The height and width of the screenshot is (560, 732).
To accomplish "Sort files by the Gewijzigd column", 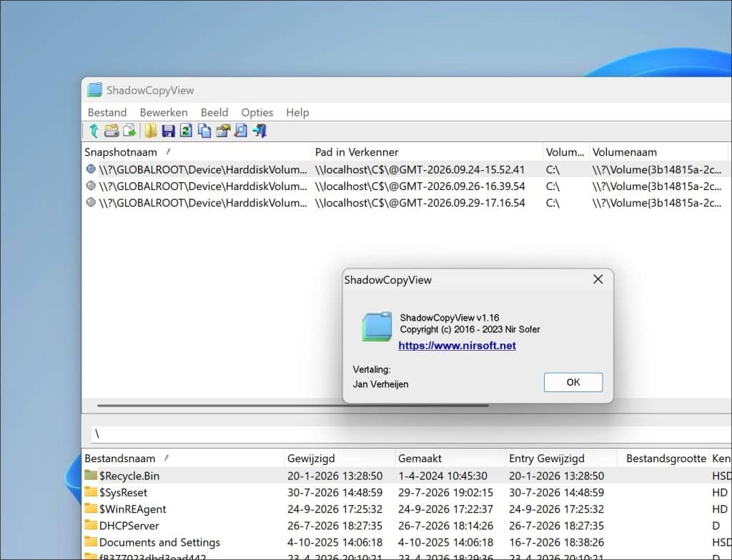I will (340, 459).
